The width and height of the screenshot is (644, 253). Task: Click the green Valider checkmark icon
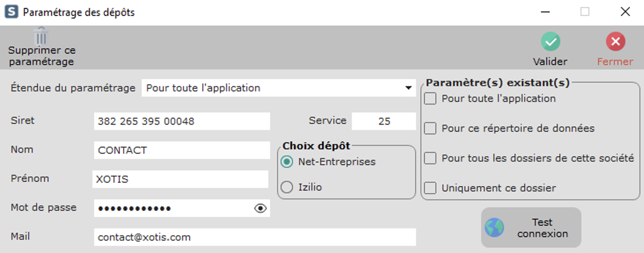coord(550,42)
